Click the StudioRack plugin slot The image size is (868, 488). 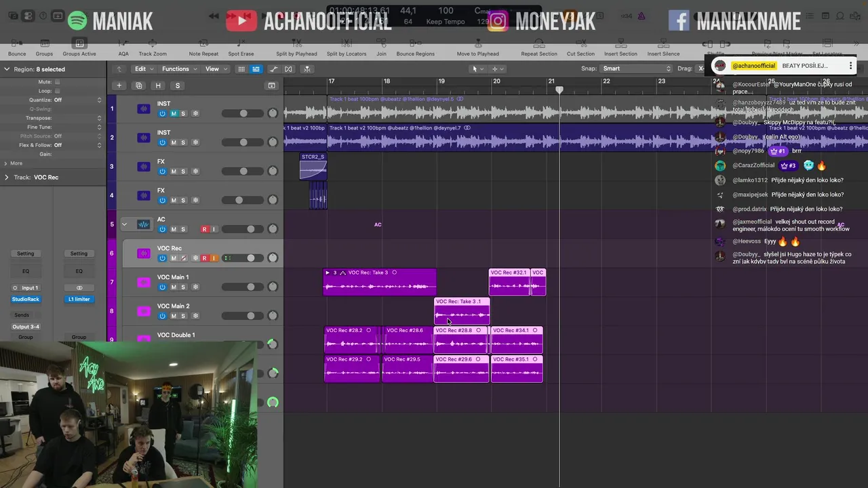point(25,300)
